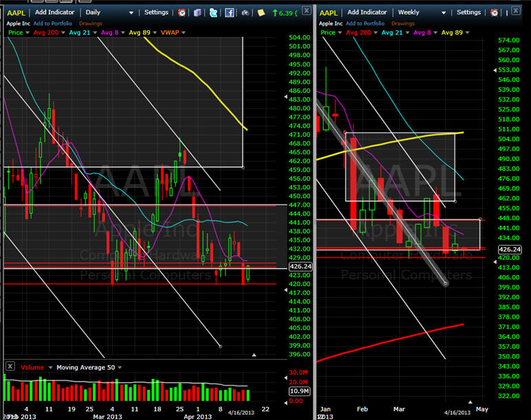This screenshot has height=420, width=531.
Task: Expand the Price options in Weekly chart
Action: [x=339, y=33]
